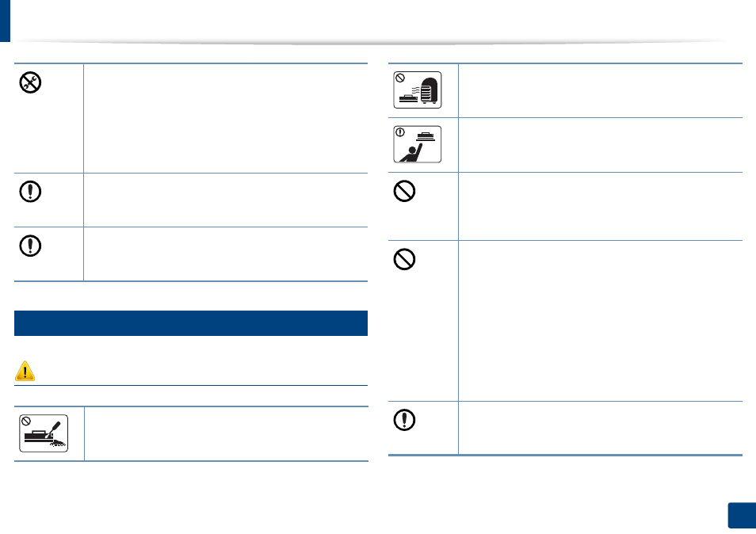
Task: Select the lower exclamation icon in left table
Action: pos(30,246)
